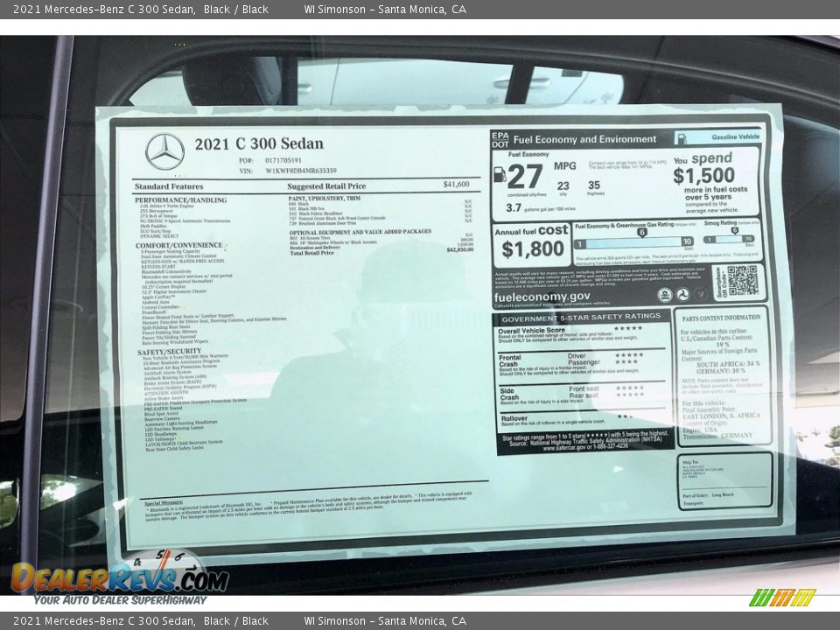Select the VIN W1KWF8DB4MR635359
The width and height of the screenshot is (840, 630).
tap(301, 171)
